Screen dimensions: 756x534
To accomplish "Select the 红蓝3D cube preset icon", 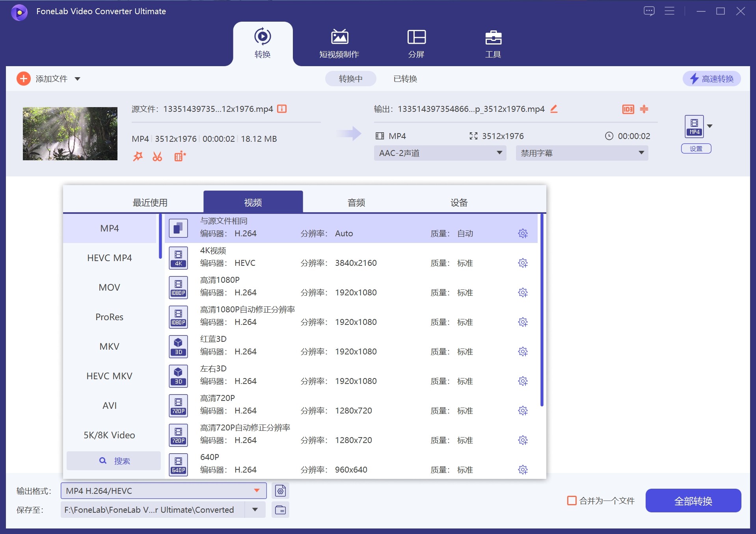I will (x=178, y=347).
